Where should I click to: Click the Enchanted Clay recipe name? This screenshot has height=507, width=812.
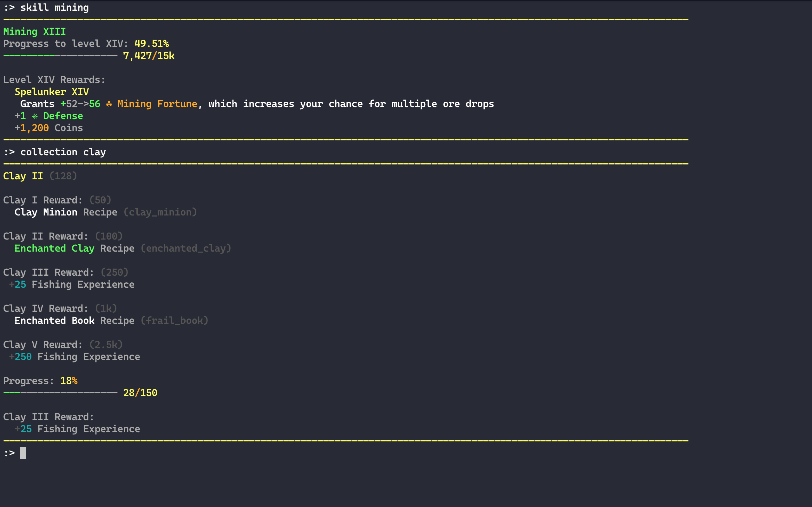pyautogui.click(x=54, y=248)
